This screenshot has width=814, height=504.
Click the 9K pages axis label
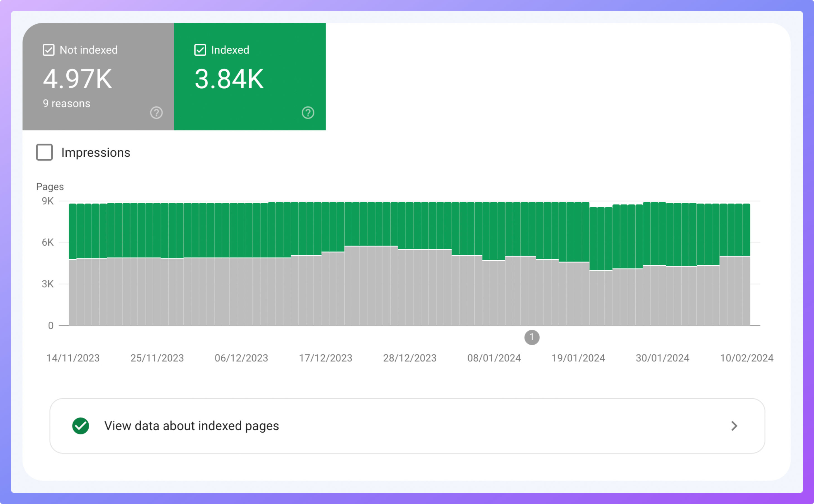point(47,201)
